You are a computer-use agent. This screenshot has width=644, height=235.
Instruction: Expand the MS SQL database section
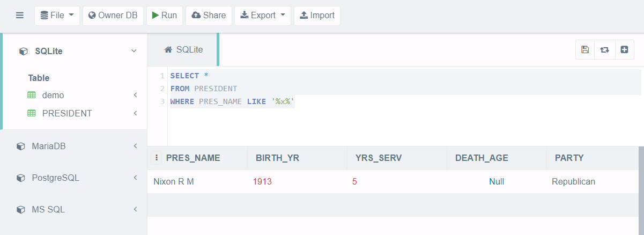73,209
